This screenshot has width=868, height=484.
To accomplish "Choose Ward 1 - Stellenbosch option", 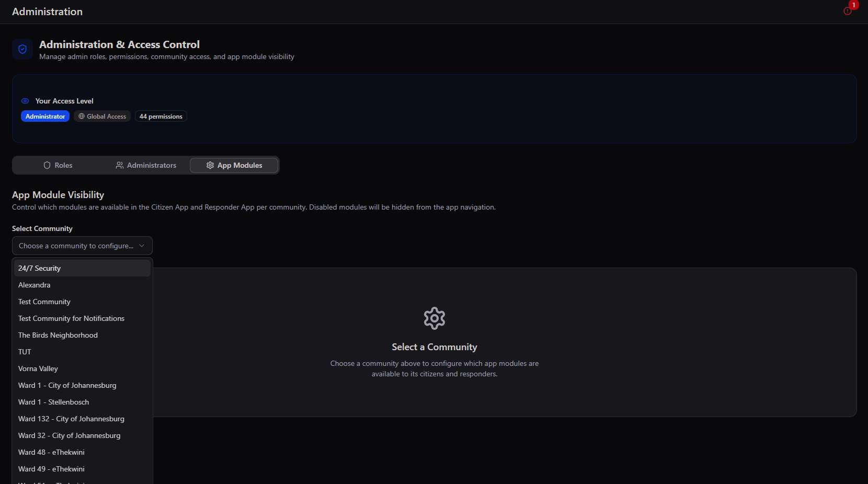I will click(x=82, y=402).
